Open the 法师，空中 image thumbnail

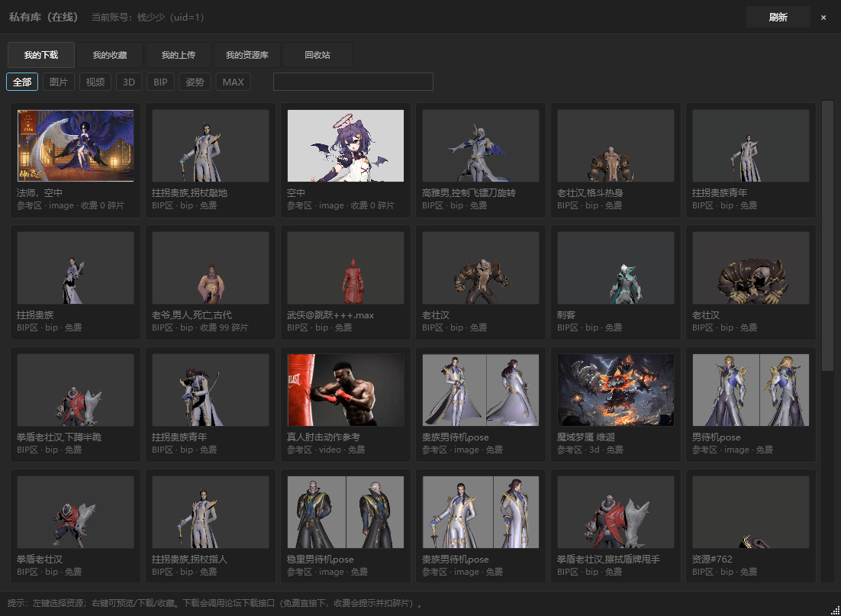coord(76,146)
